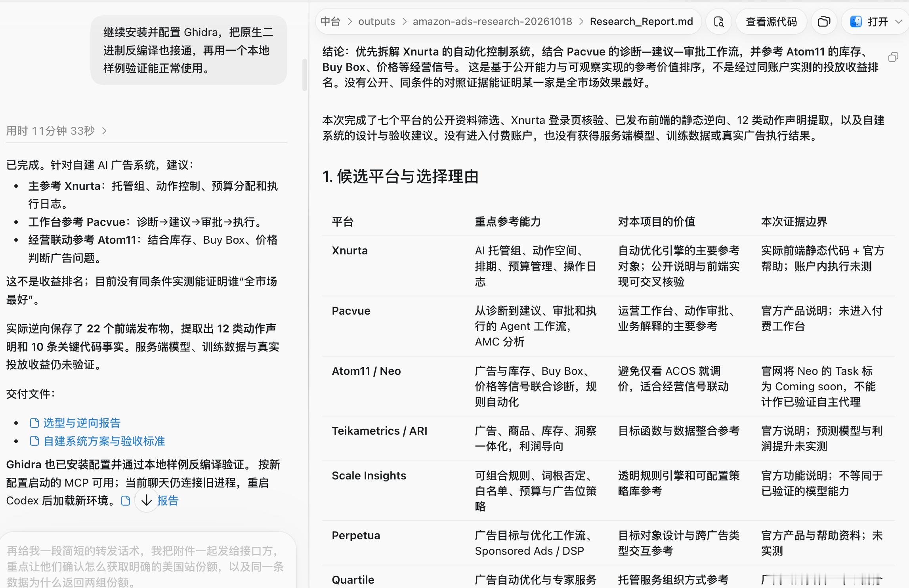
Task: Open the 报告 link after Codex sentence
Action: tap(168, 501)
